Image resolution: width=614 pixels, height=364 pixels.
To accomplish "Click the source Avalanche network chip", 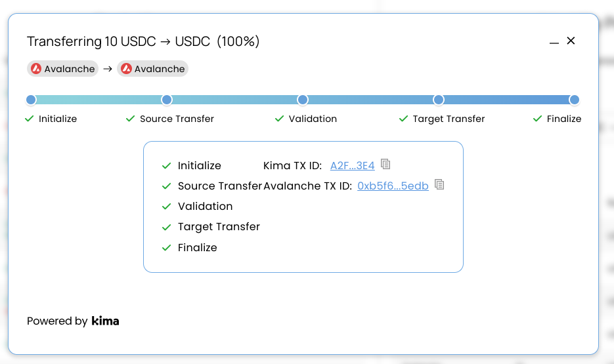I will point(62,69).
